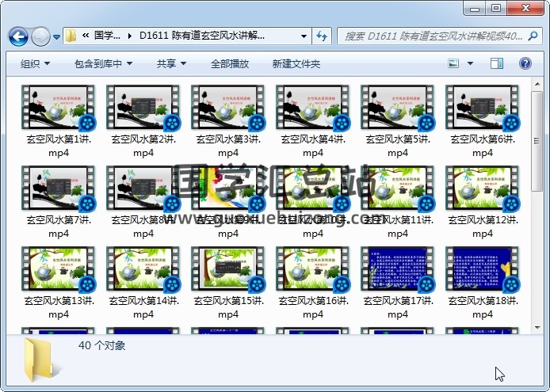This screenshot has height=392, width=550.
Task: Select video 玄空风水第13讲.mp4
Action: [x=59, y=283]
